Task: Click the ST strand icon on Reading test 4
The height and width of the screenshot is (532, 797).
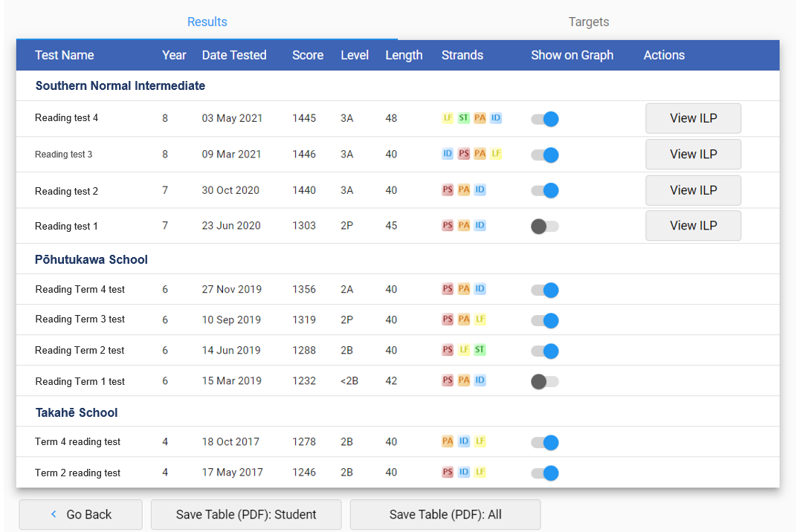Action: point(462,117)
